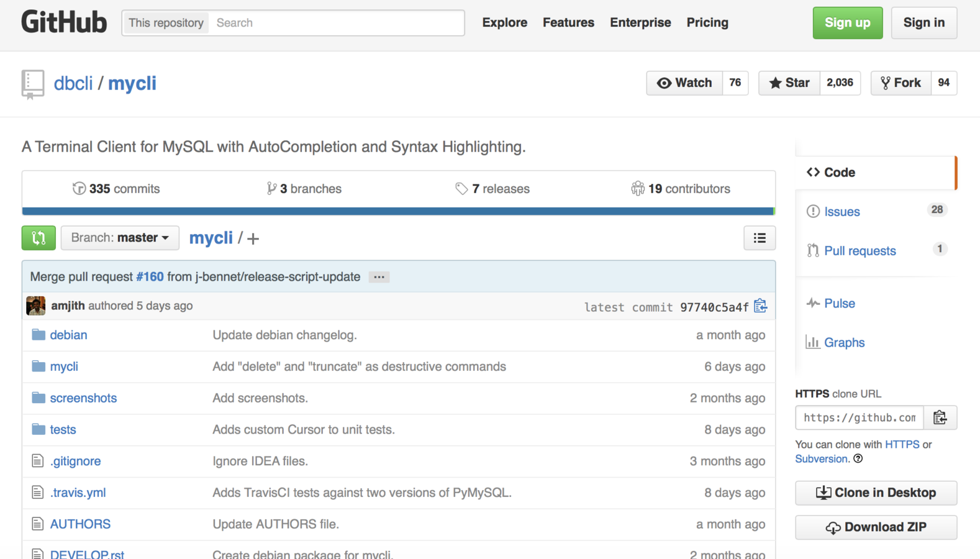Open the Pulse tab
Screen dimensions: 980x559
pyautogui.click(x=876, y=303)
